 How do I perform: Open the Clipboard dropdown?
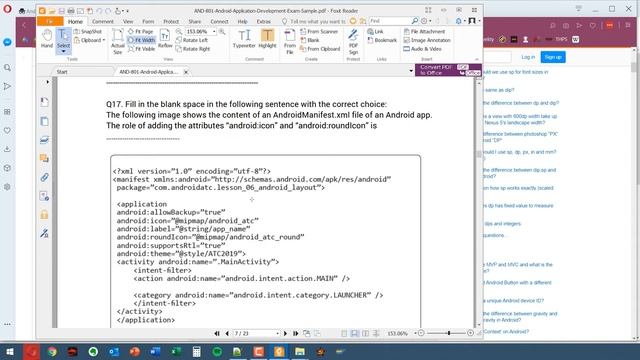[89, 40]
